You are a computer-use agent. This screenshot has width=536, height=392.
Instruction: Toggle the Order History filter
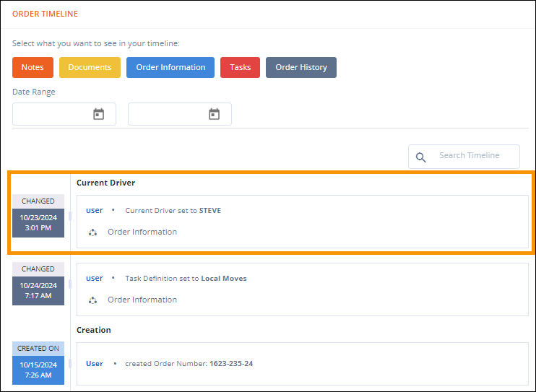click(301, 67)
